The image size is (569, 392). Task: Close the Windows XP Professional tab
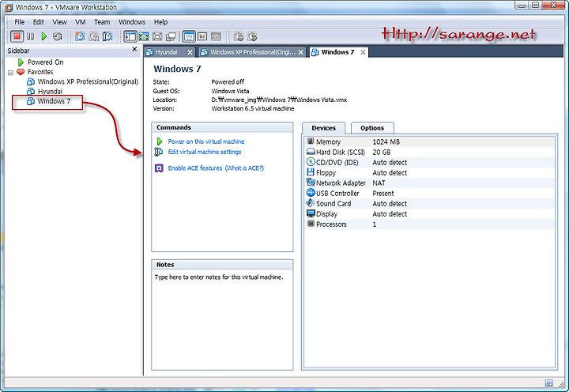click(301, 52)
